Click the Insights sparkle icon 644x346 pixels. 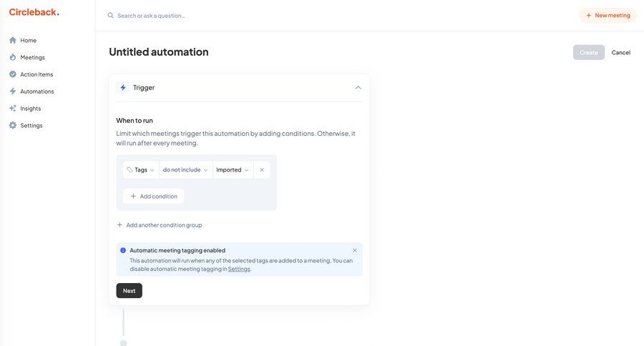(13, 109)
